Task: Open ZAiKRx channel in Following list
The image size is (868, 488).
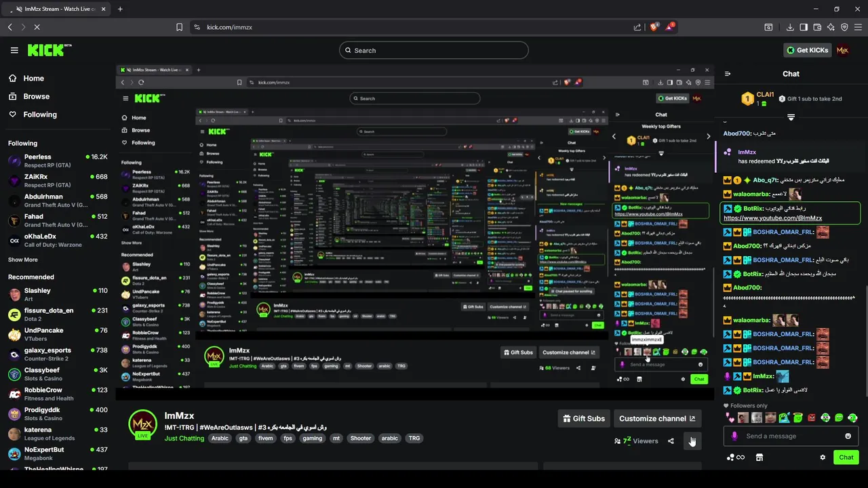Action: click(58, 181)
